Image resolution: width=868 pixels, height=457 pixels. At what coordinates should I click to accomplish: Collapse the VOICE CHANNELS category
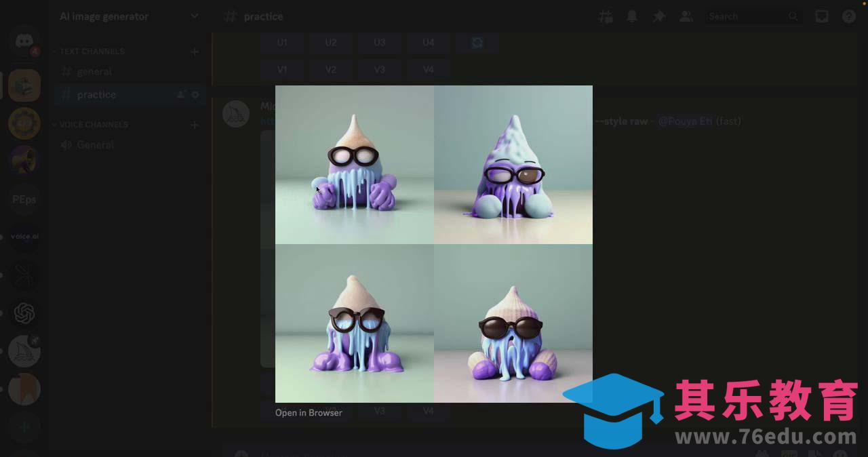(93, 125)
